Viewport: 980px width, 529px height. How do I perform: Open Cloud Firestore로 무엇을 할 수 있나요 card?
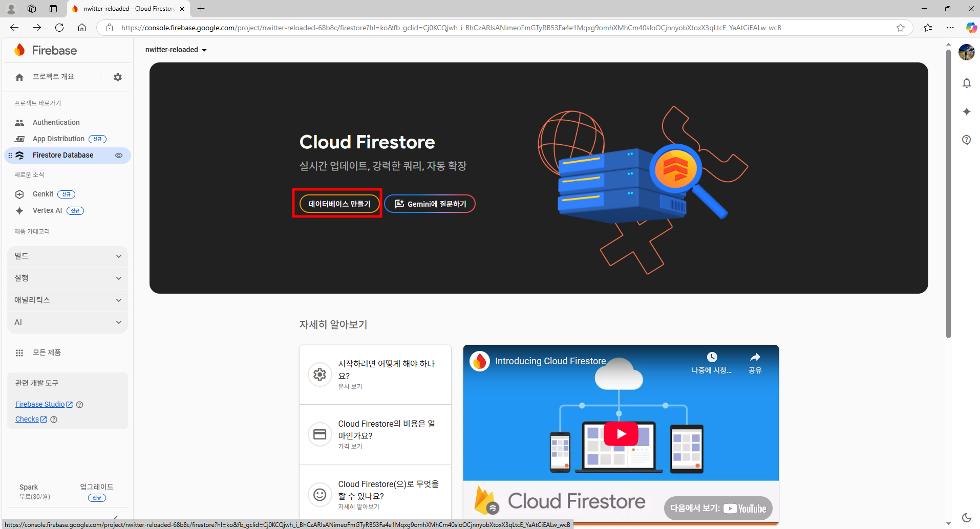click(375, 494)
